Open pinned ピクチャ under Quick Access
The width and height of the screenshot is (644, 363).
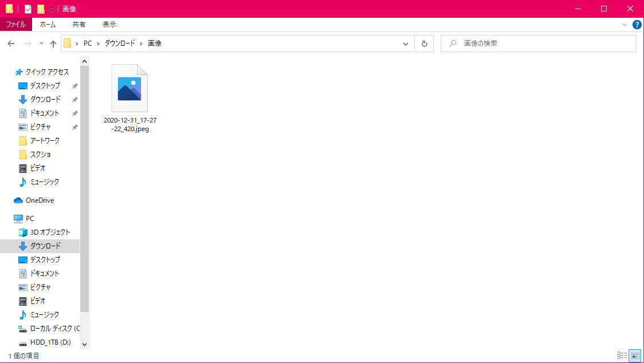pyautogui.click(x=40, y=127)
